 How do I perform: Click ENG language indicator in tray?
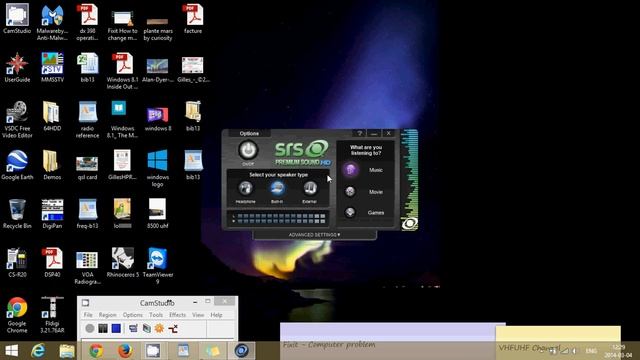click(x=591, y=351)
